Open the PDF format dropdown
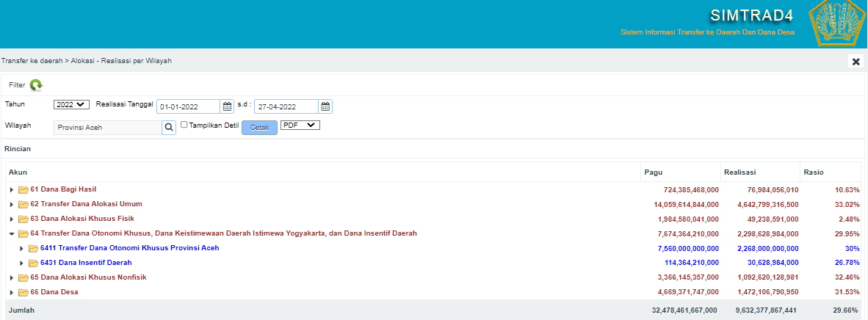This screenshot has height=320, width=868. click(300, 126)
